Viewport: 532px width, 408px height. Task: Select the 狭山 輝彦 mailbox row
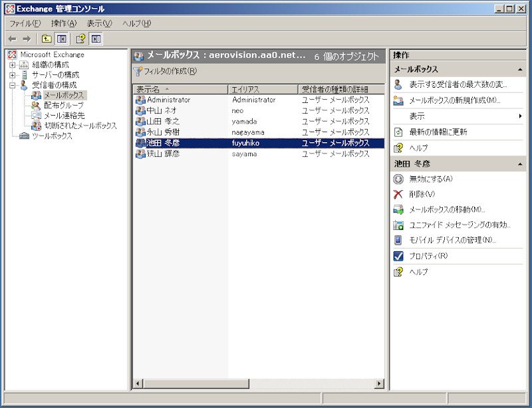[x=259, y=154]
